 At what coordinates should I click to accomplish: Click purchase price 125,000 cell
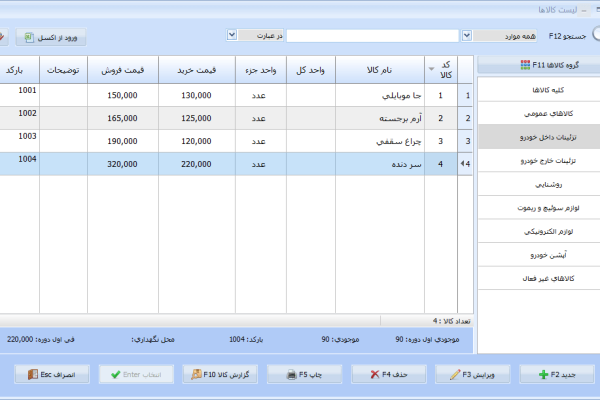pyautogui.click(x=197, y=118)
